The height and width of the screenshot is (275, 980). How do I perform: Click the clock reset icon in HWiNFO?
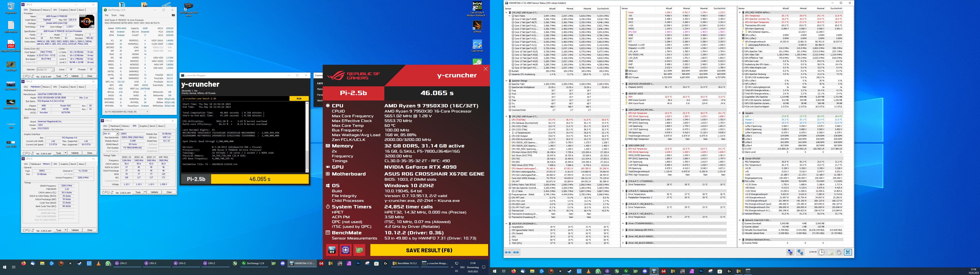tap(821, 252)
